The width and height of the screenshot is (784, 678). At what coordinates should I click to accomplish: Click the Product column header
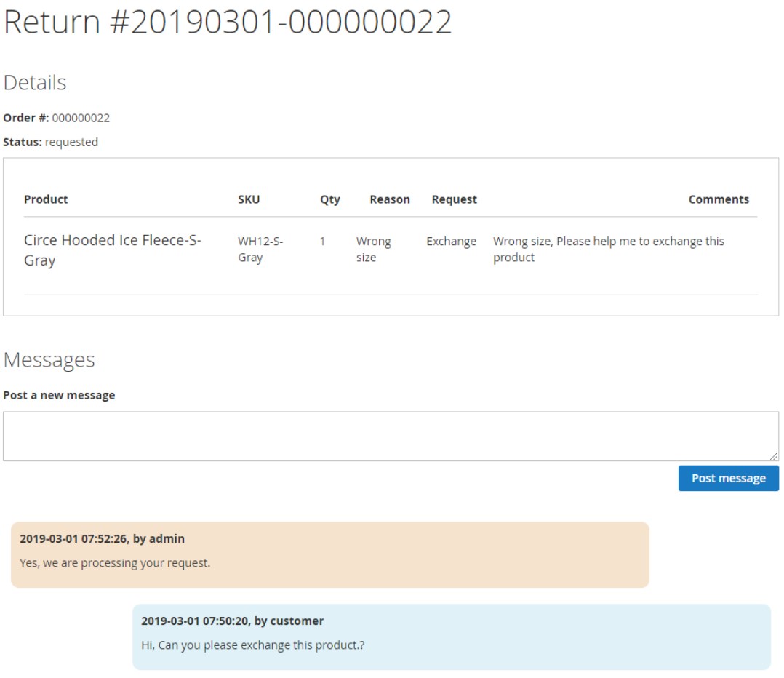click(46, 199)
